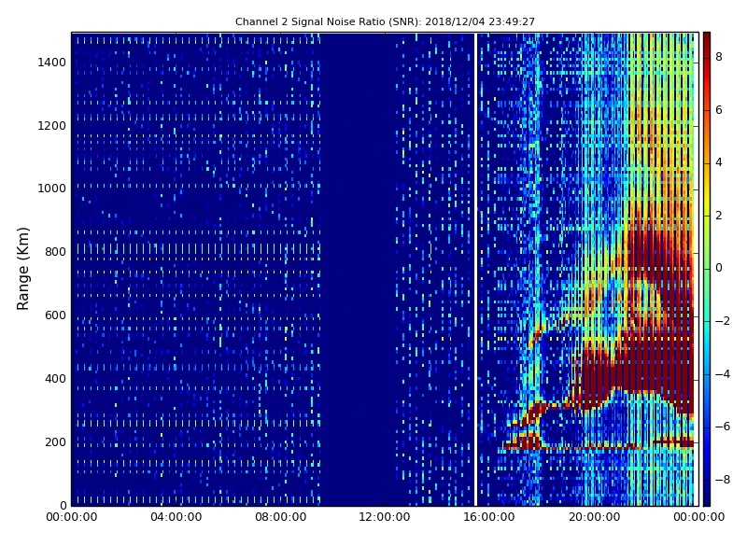Image resolution: width=747 pixels, height=560 pixels.
Task: Click the colorbar label −4
Action: point(723,374)
